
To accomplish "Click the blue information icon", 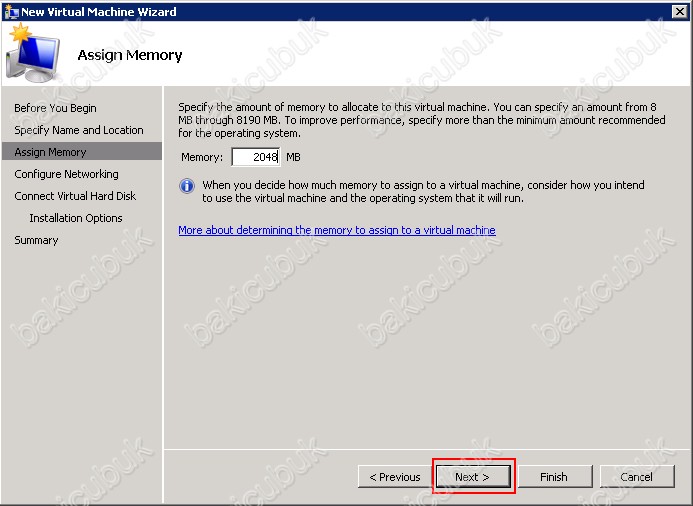I will click(x=187, y=186).
